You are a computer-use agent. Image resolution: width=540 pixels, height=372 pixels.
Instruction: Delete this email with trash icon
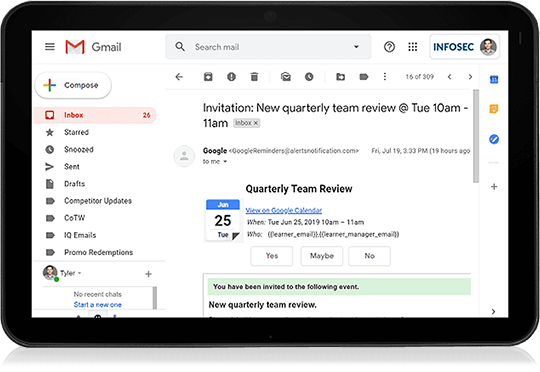click(254, 77)
